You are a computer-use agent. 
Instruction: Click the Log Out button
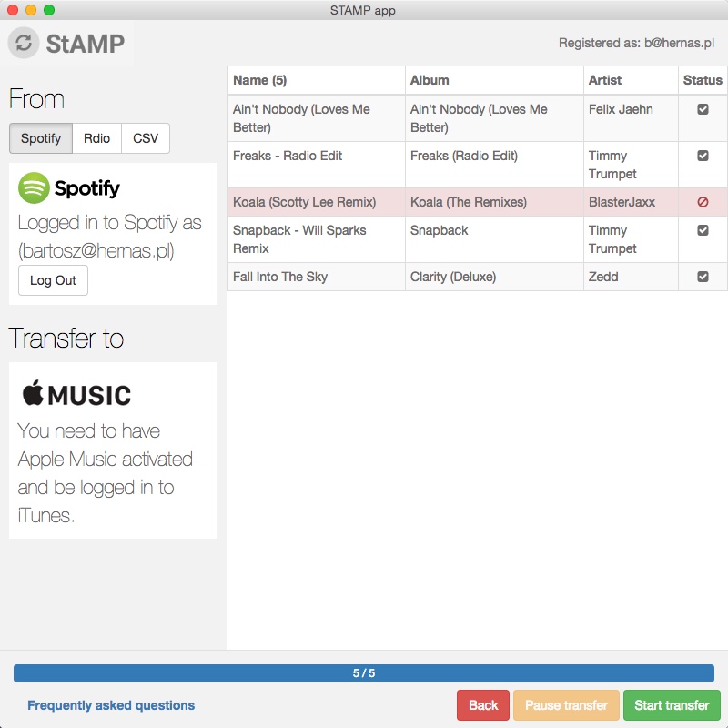point(52,280)
